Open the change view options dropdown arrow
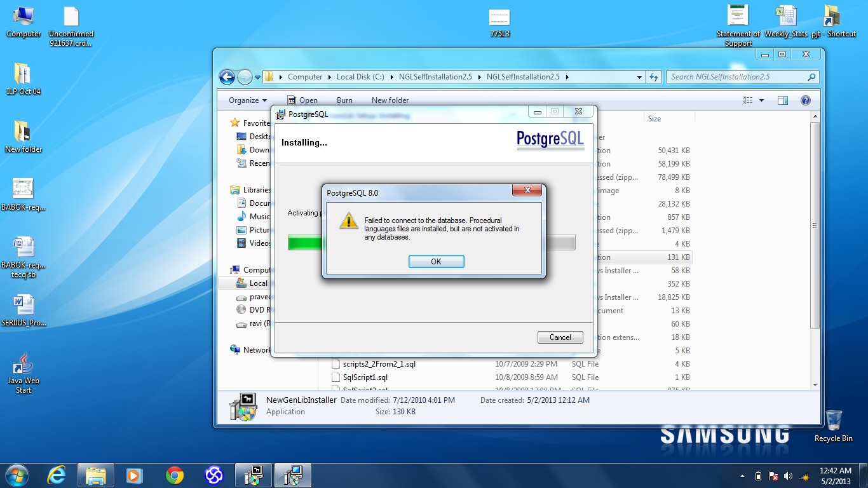 pyautogui.click(x=762, y=100)
